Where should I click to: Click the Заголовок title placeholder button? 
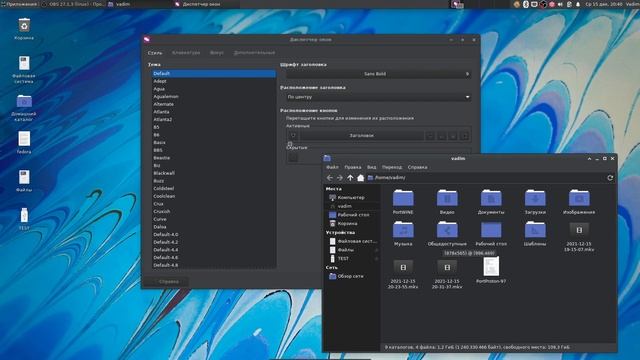click(362, 136)
